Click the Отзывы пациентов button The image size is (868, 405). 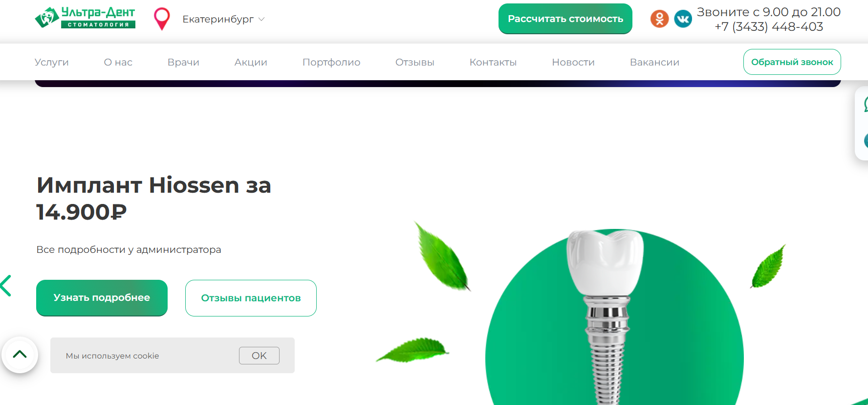pyautogui.click(x=251, y=298)
